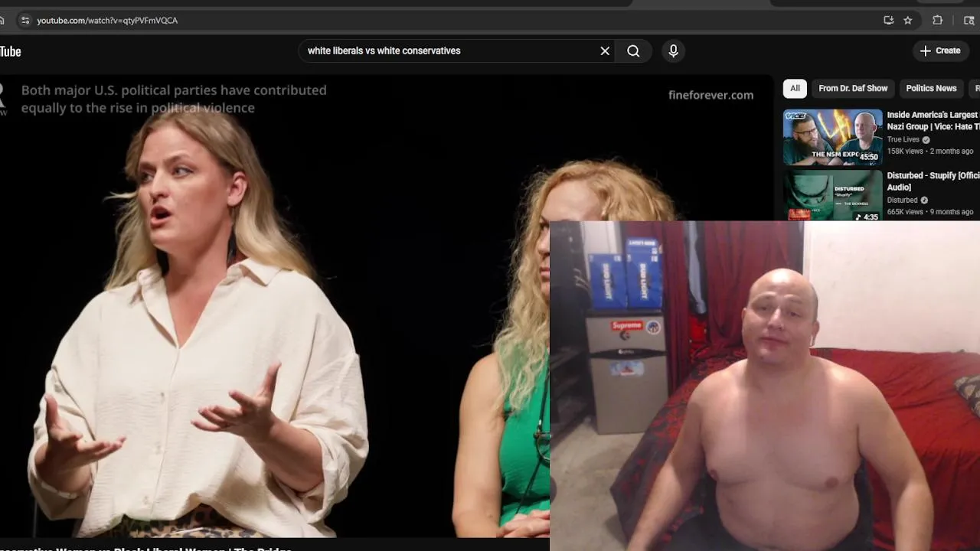Image resolution: width=980 pixels, height=551 pixels.
Task: Open the NSM Exposed video thumbnail
Action: [x=832, y=137]
